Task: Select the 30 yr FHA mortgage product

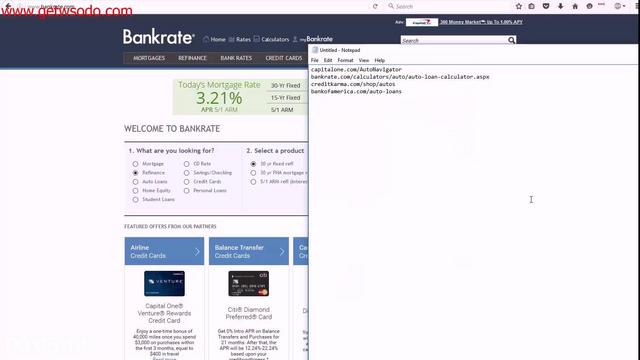Action: [x=253, y=173]
